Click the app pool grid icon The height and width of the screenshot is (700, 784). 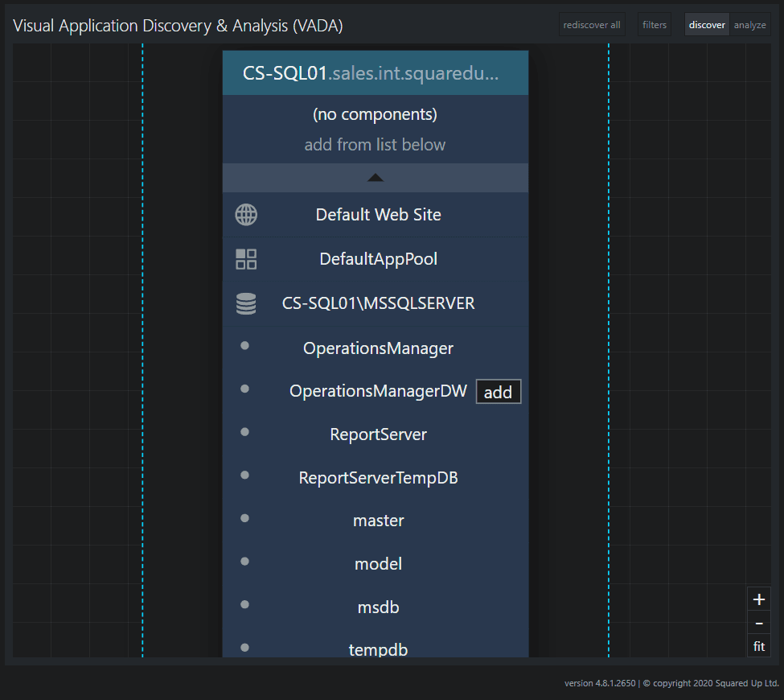(246, 259)
